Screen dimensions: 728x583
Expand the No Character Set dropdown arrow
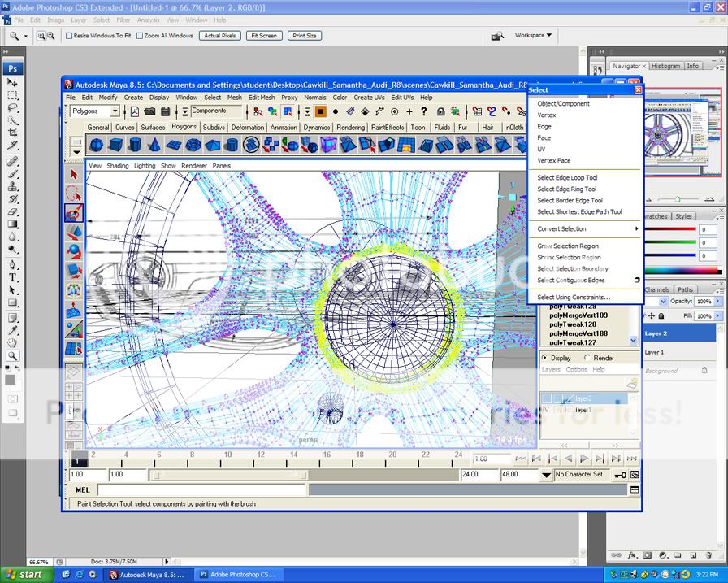[x=547, y=475]
